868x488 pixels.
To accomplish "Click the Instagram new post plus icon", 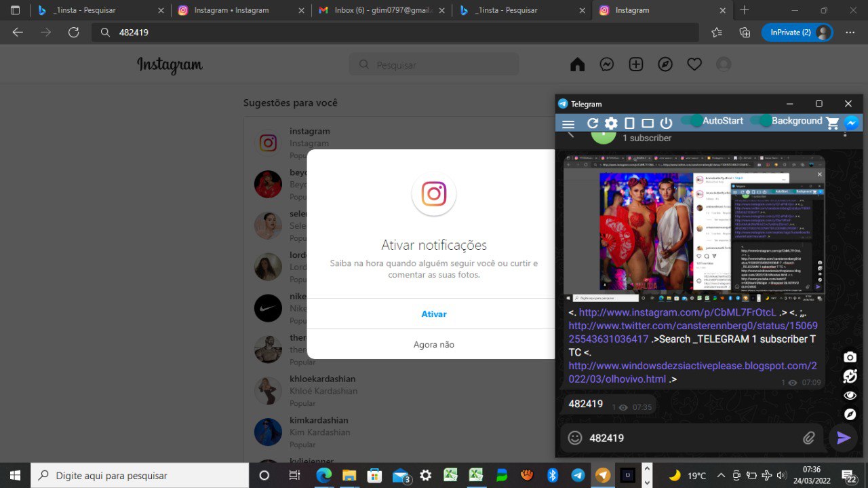I will [x=636, y=64].
